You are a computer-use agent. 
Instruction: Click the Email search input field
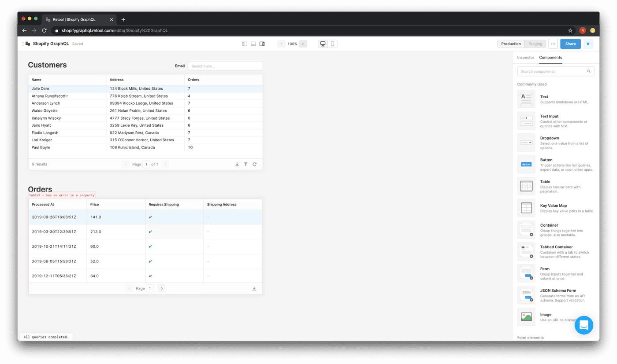pyautogui.click(x=225, y=66)
